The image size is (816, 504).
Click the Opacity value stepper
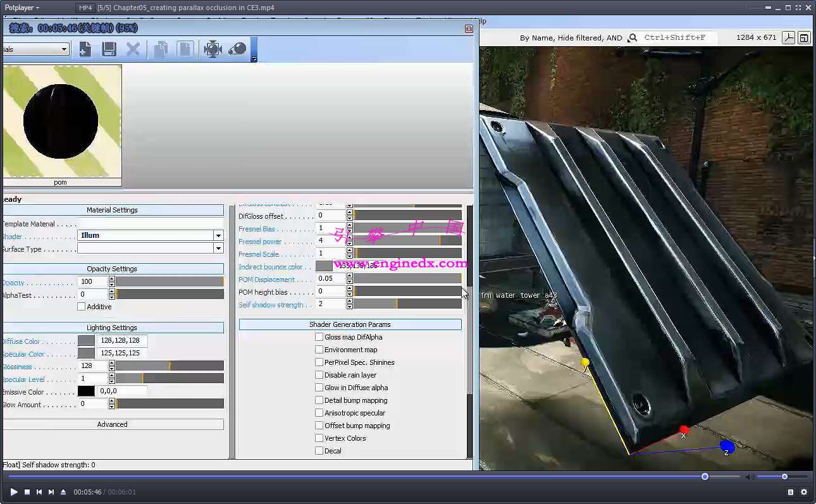point(112,281)
